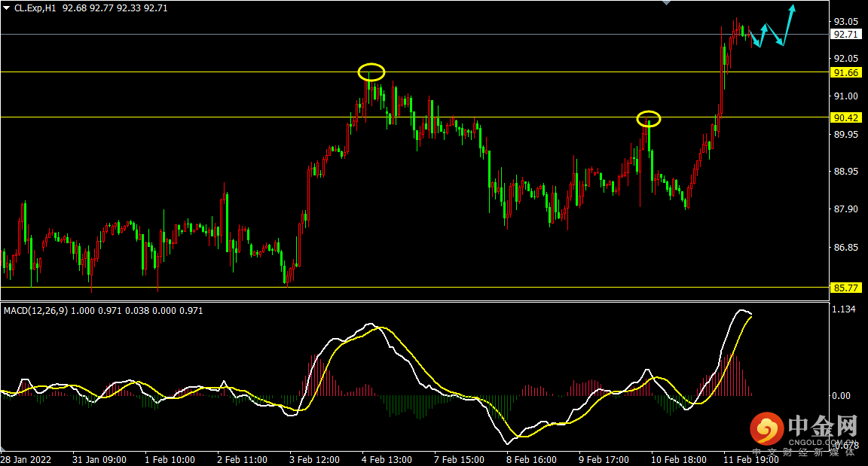Click the 2 Feb 11:00 time label

click(243, 459)
